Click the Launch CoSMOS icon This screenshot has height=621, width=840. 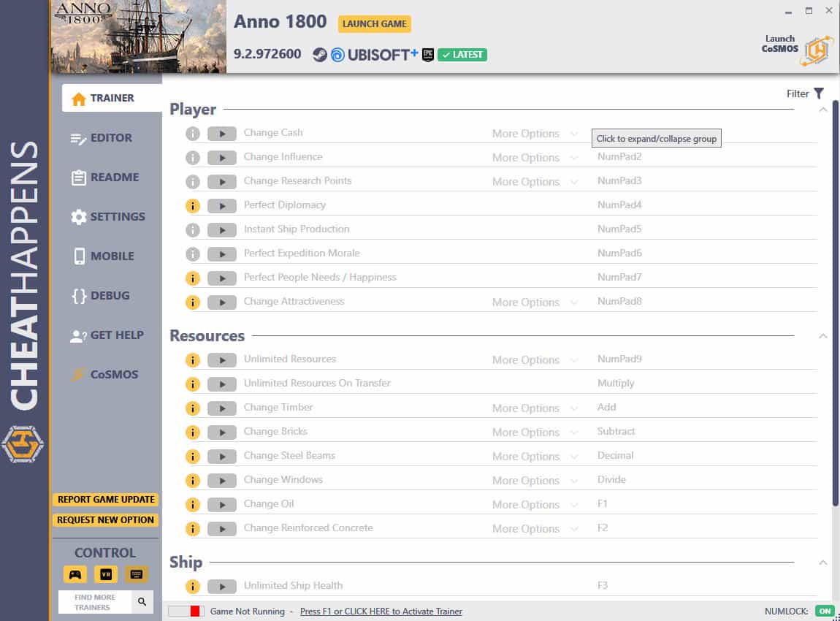(x=817, y=50)
